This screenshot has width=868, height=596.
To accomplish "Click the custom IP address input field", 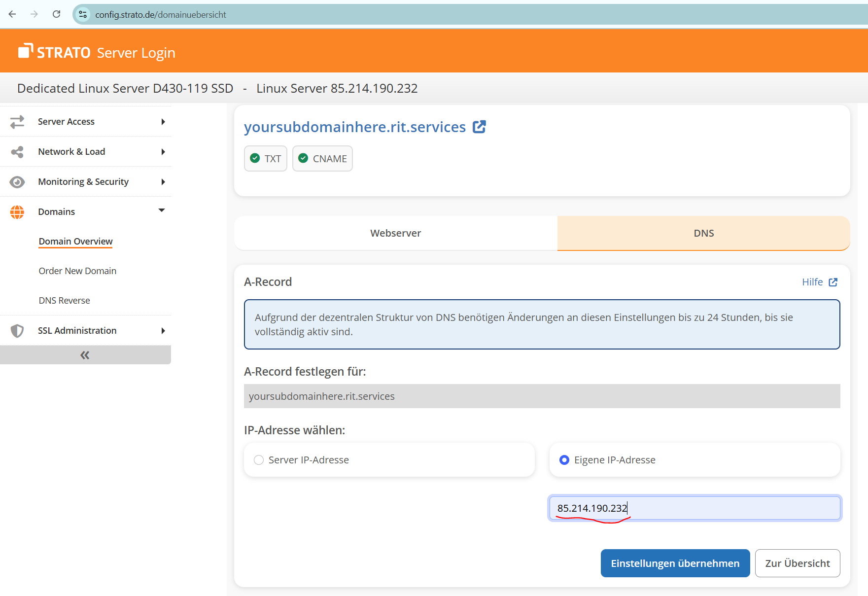I will [695, 508].
